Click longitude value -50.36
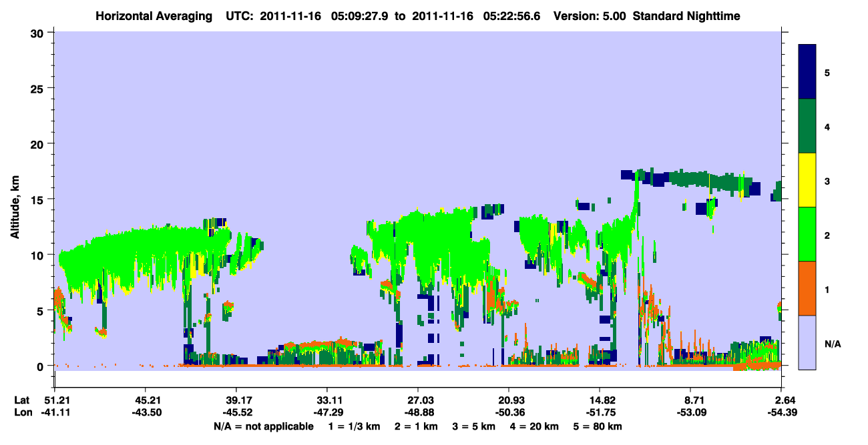Image resolution: width=868 pixels, height=445 pixels. (509, 412)
